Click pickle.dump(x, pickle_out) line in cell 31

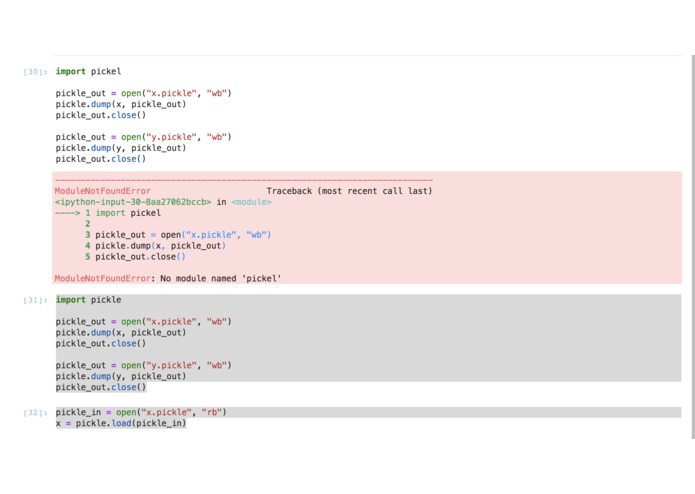click(121, 333)
